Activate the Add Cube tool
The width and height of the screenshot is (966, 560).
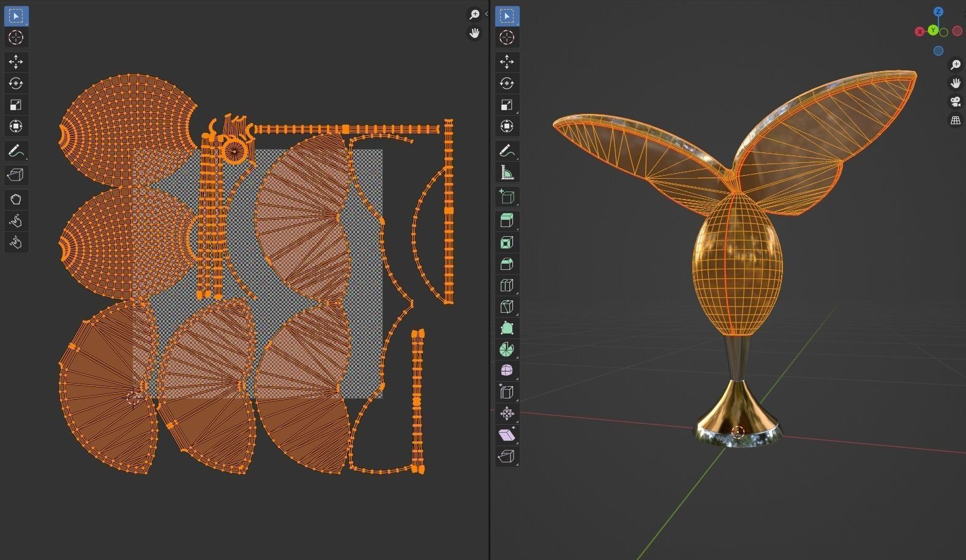pyautogui.click(x=507, y=196)
